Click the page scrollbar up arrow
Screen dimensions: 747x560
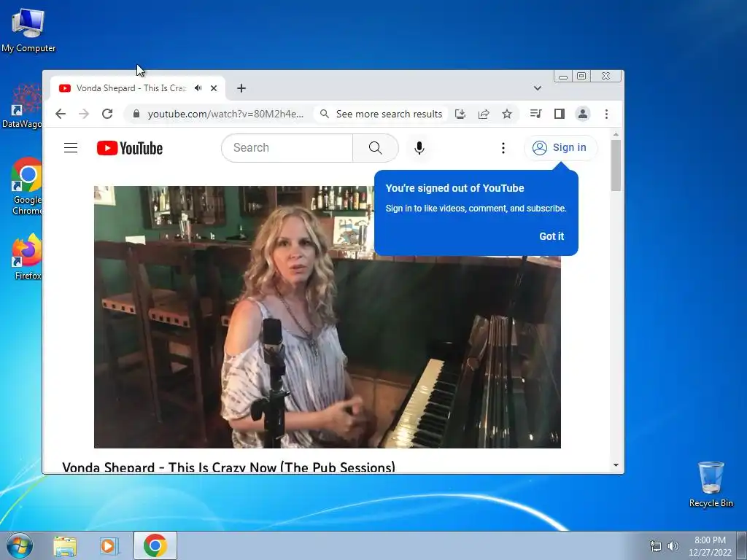click(616, 135)
